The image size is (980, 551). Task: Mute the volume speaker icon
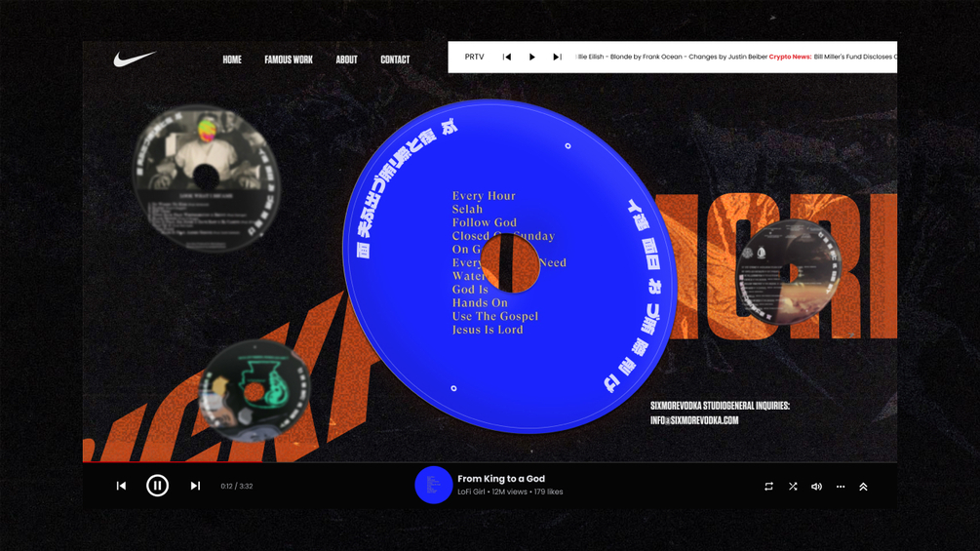pos(816,486)
